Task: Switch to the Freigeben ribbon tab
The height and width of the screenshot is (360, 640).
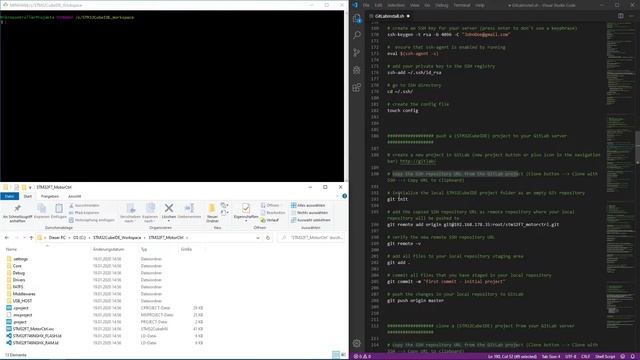Action: tap(50, 196)
